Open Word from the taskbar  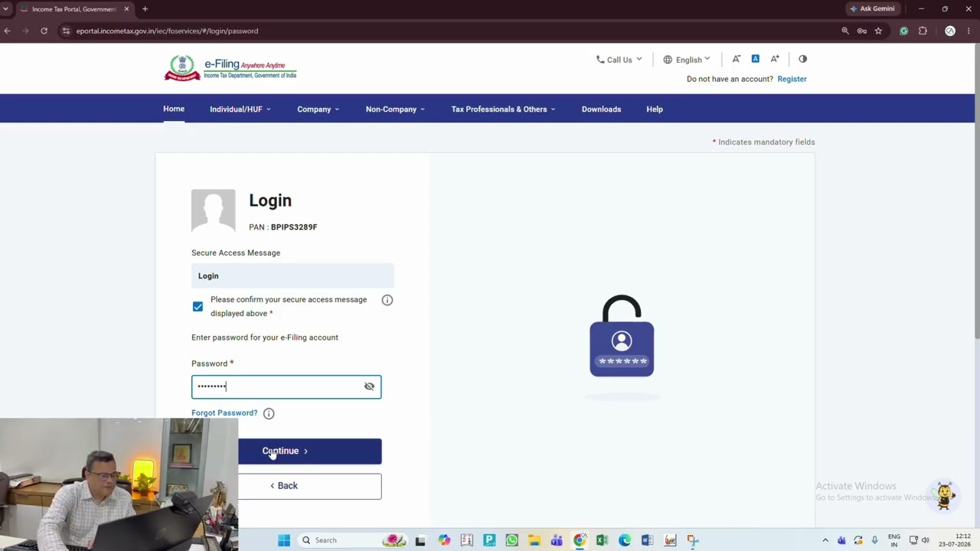647,540
